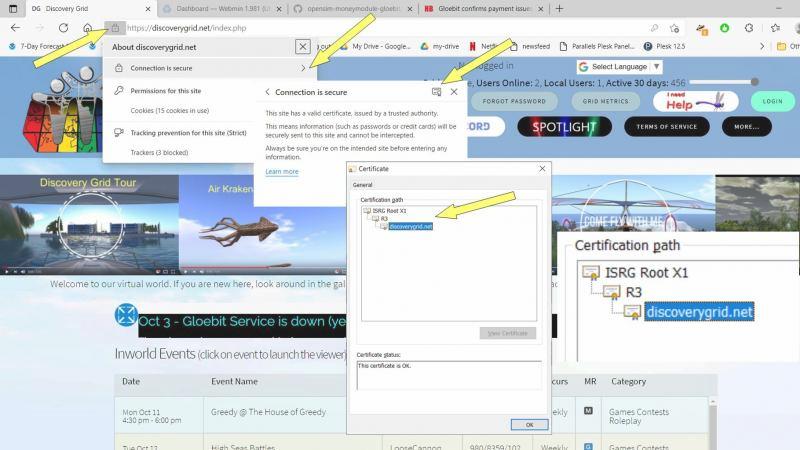Screen dimensions: 800x450
Task: Switch to the opensim-moneymodule-gloebit tab
Action: click(x=353, y=9)
